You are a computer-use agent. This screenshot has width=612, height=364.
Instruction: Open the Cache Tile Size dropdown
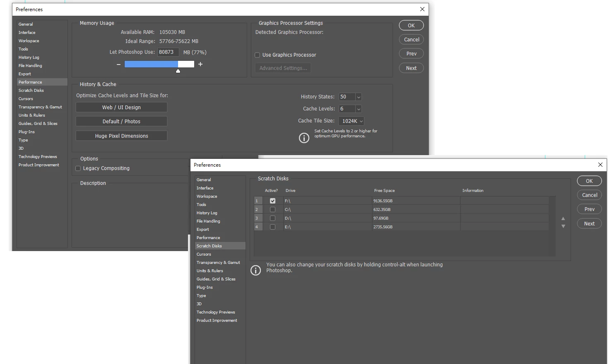[351, 121]
